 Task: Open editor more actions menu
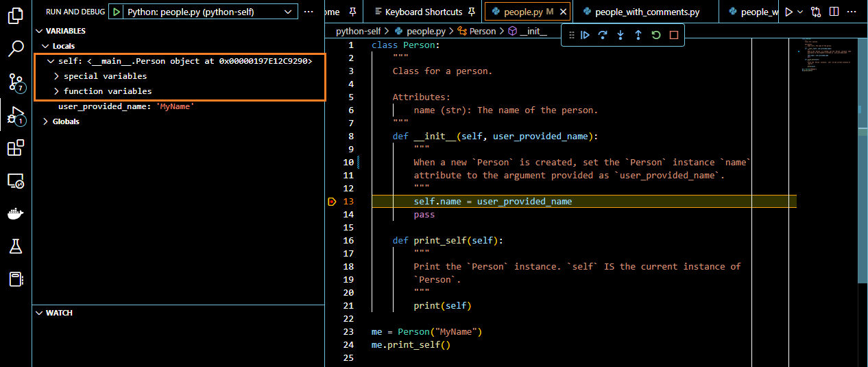pos(854,12)
